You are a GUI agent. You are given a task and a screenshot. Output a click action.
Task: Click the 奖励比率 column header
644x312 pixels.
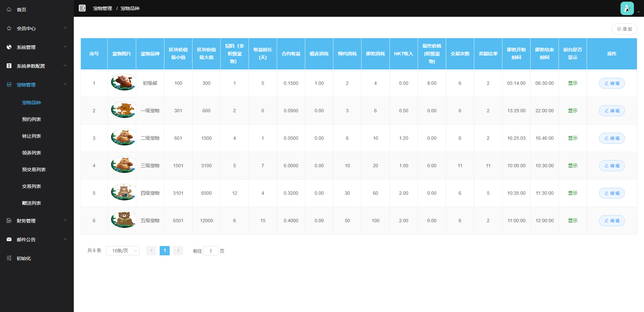[488, 54]
